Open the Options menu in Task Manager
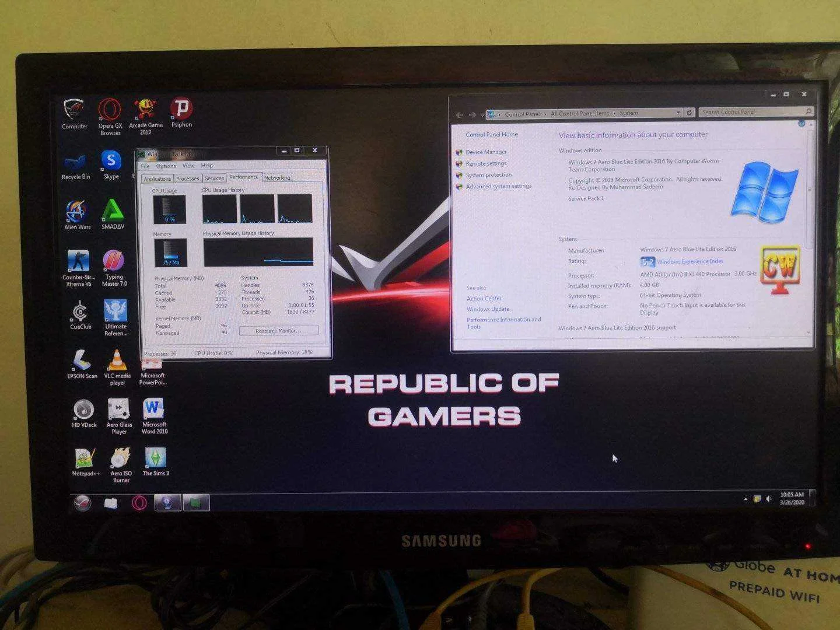This screenshot has height=630, width=840. [166, 166]
